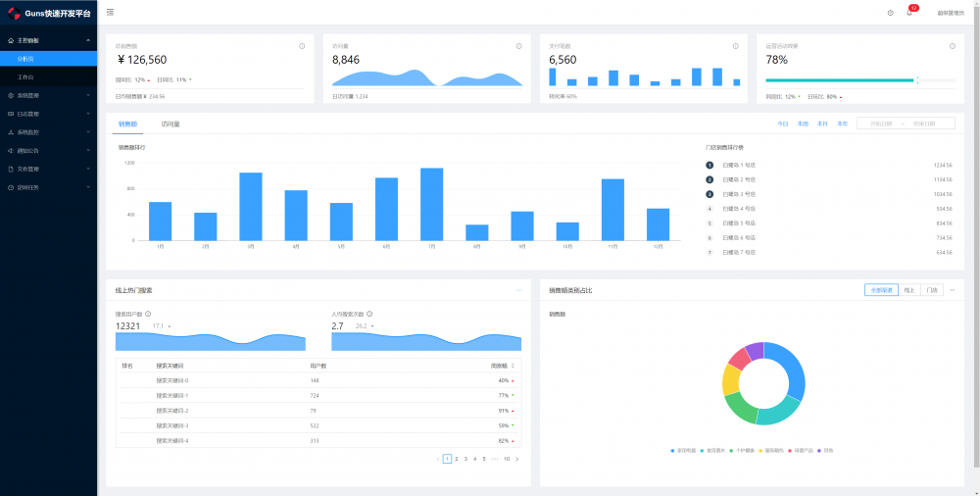The height and width of the screenshot is (496, 980).
Task: Click info icon beside 搜索用户数
Action: [x=148, y=314]
